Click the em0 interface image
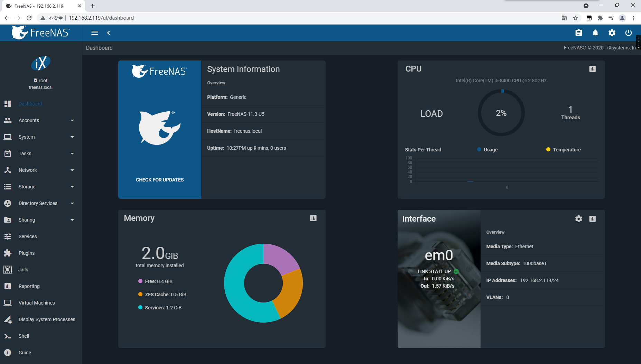 pos(439,279)
